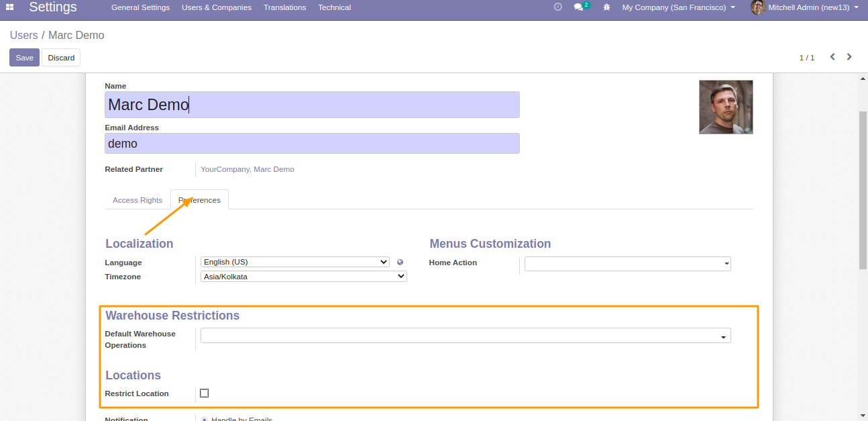Open the apps grid menu icon
This screenshot has width=868, height=421.
(x=10, y=7)
